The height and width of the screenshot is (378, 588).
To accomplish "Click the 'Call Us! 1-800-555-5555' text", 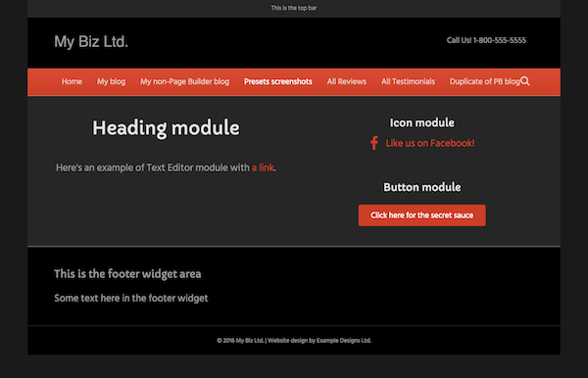I will (486, 40).
